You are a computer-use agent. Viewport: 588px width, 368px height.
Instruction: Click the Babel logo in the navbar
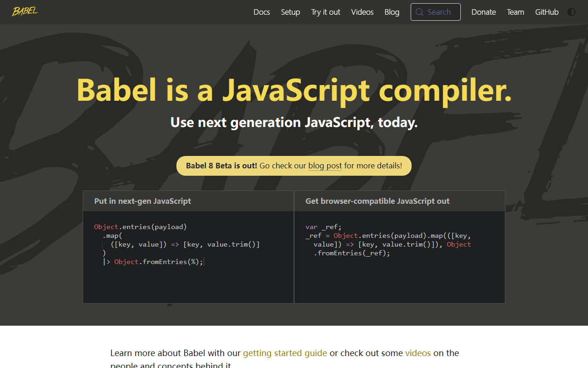click(x=25, y=11)
